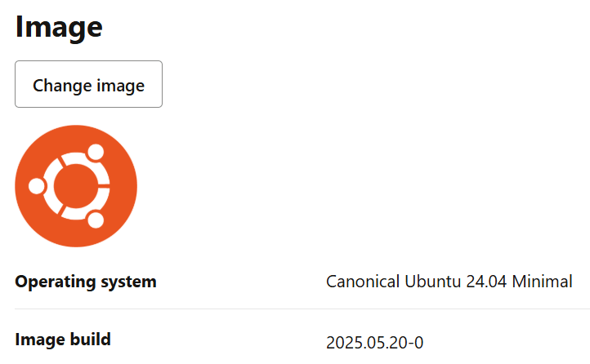Click the Image build label

coord(63,339)
